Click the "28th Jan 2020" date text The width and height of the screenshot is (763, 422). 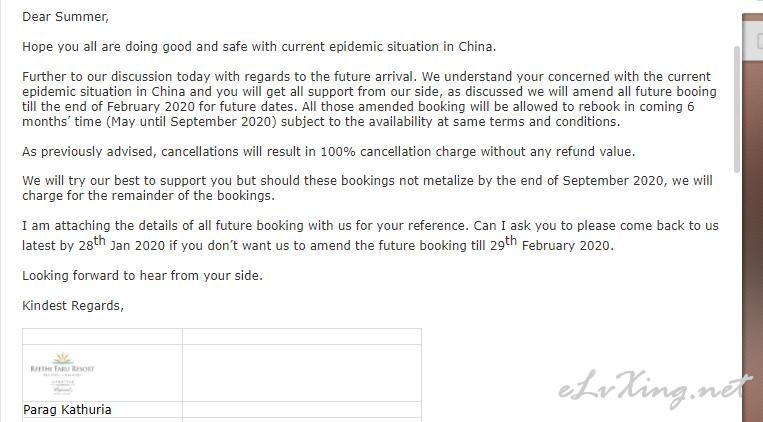[x=122, y=243]
